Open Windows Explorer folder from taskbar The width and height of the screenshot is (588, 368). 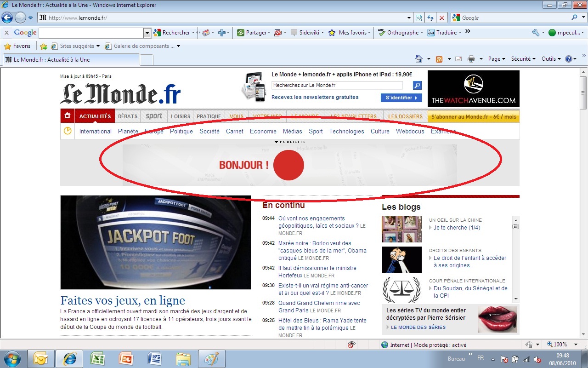(x=183, y=358)
